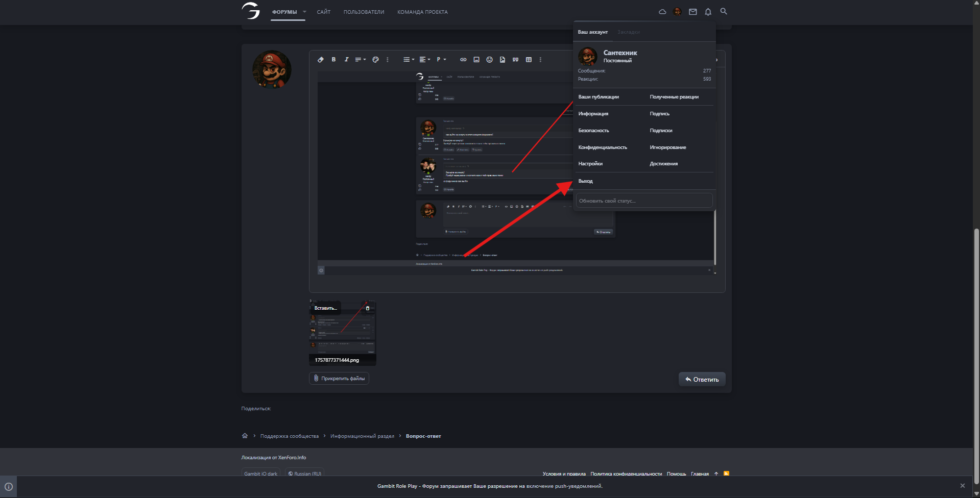The width and height of the screenshot is (980, 498).
Task: Click the insert quote icon
Action: coord(515,60)
